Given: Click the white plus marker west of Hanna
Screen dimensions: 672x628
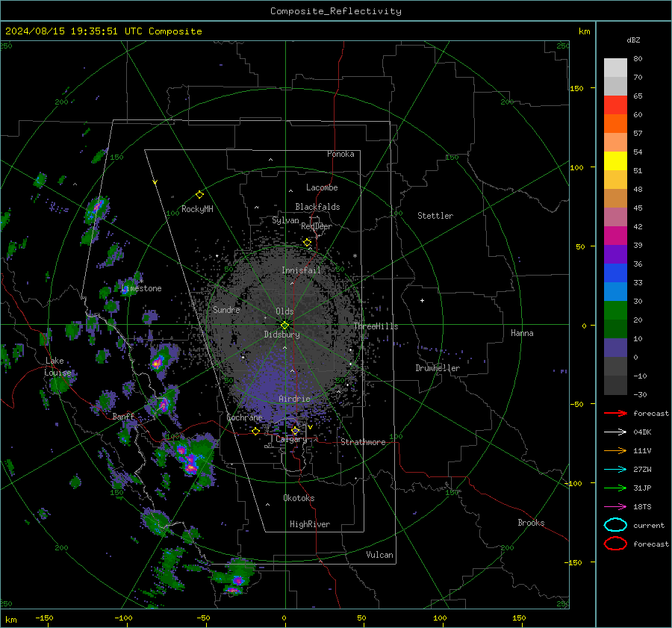Looking at the screenshot, I should 422,300.
